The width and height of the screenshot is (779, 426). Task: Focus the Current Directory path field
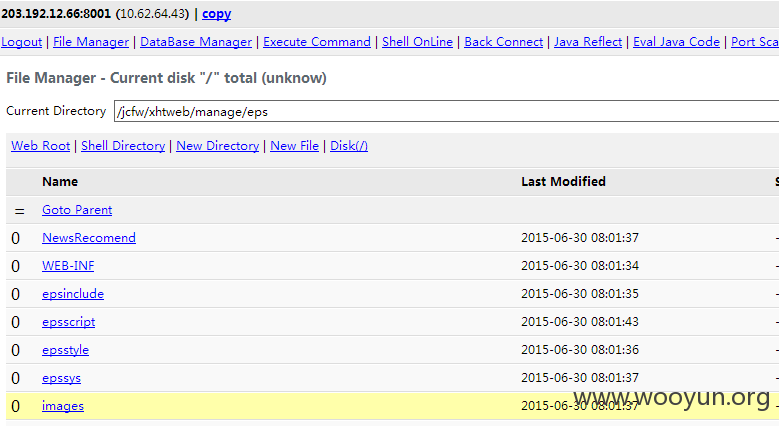(446, 111)
